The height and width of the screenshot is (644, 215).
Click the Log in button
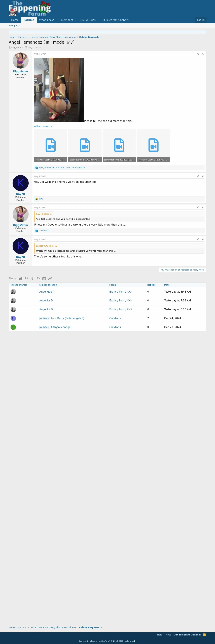coord(201,20)
